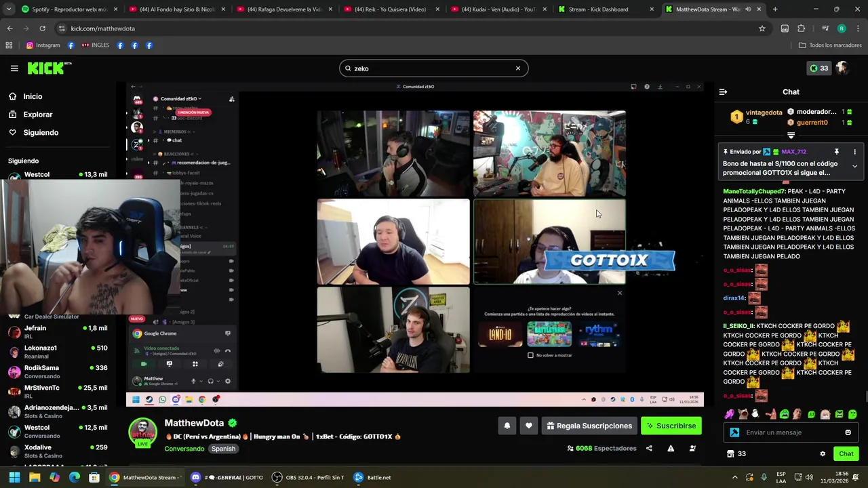
Task: Open the Kick hamburger sidebar menu
Action: click(x=14, y=68)
